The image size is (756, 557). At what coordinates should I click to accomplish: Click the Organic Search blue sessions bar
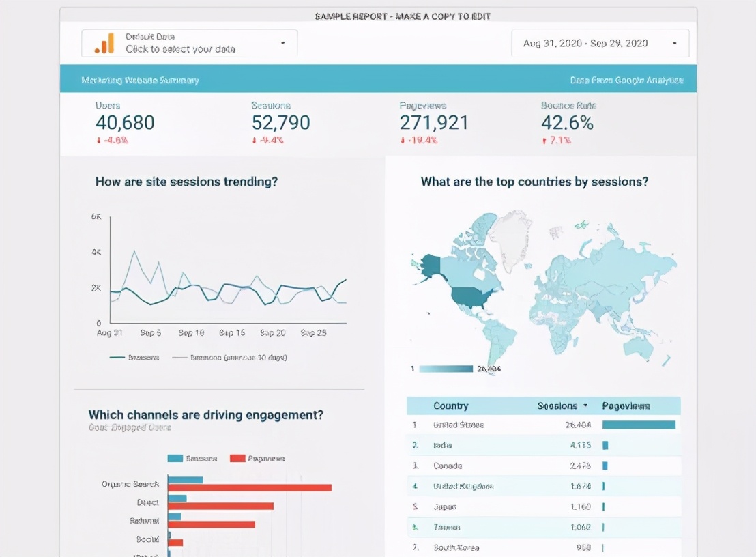[x=185, y=480]
